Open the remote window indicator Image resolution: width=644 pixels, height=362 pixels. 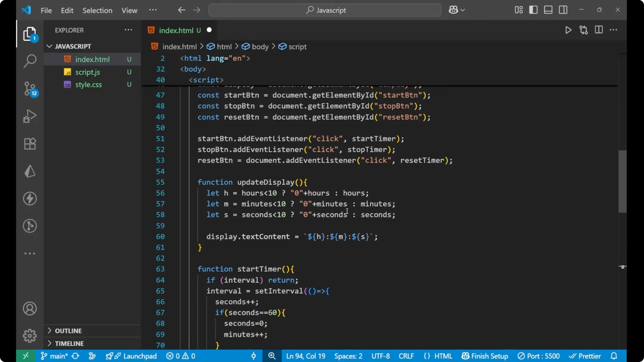25,356
